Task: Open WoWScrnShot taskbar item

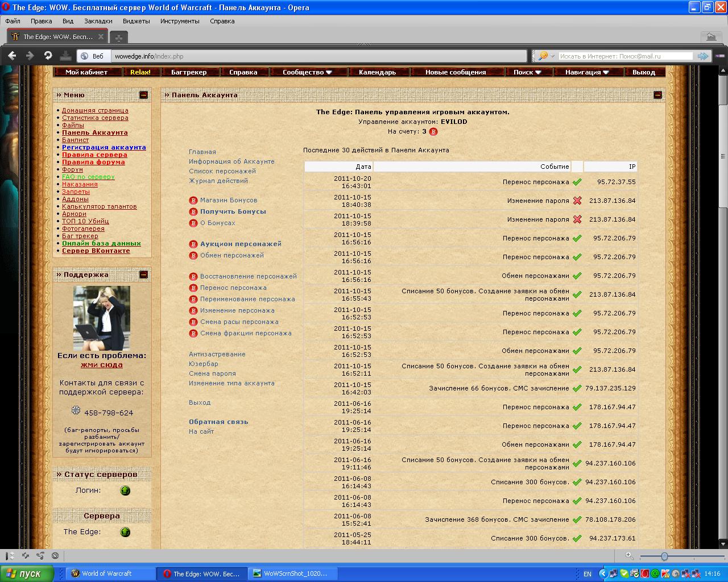Action: tap(293, 573)
